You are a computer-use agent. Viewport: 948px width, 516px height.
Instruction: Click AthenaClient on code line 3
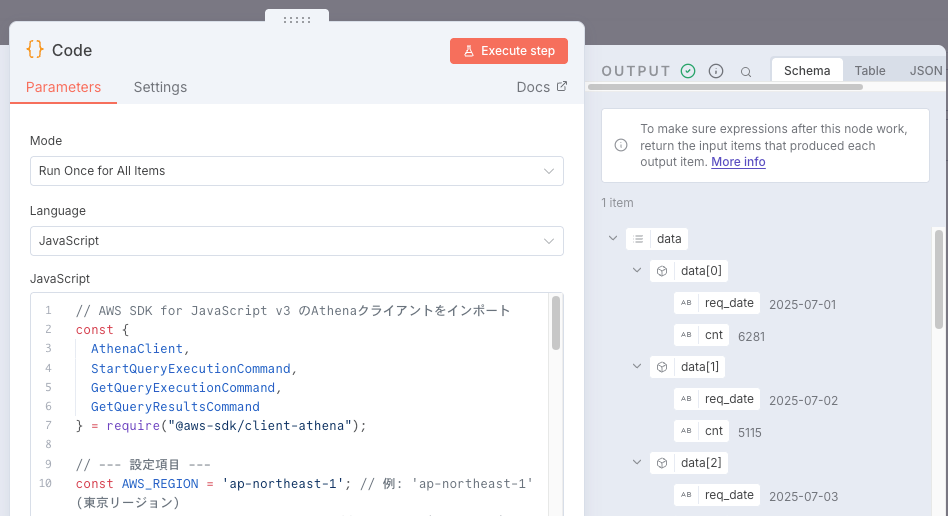[137, 349]
